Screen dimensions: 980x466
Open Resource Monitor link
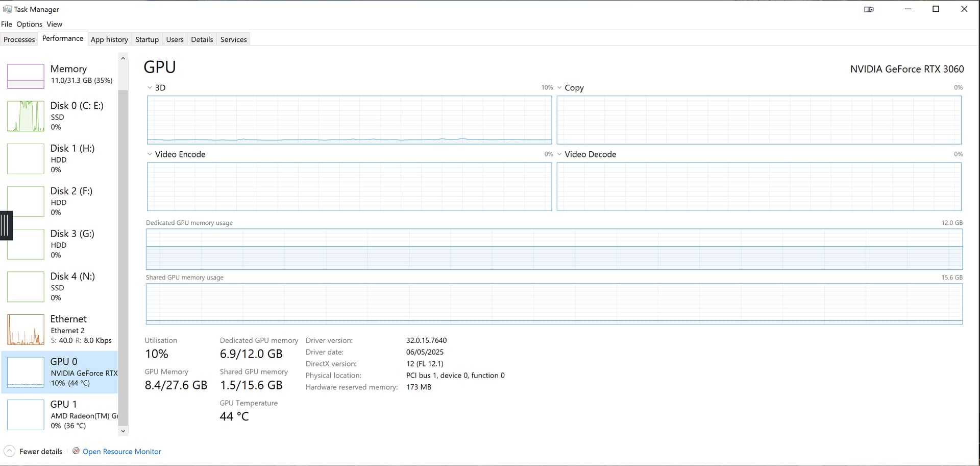pyautogui.click(x=121, y=452)
